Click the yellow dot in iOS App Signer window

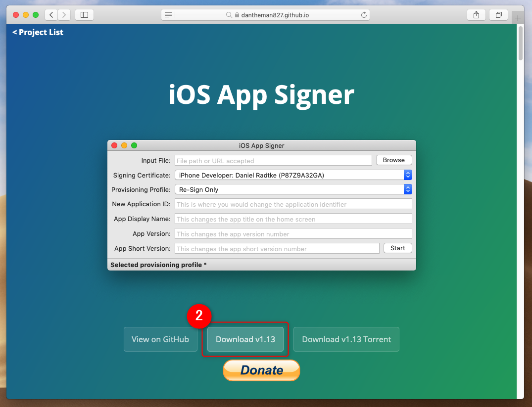pos(124,145)
